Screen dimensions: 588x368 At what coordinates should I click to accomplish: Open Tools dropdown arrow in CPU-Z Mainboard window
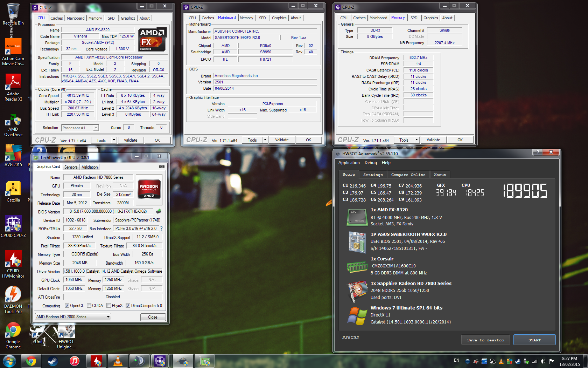tap(265, 140)
